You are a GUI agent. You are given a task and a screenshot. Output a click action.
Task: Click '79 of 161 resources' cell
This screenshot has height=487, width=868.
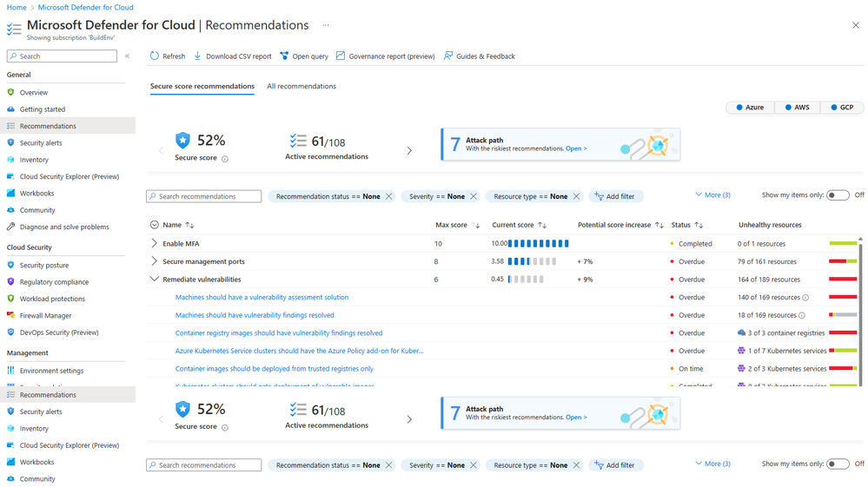766,261
